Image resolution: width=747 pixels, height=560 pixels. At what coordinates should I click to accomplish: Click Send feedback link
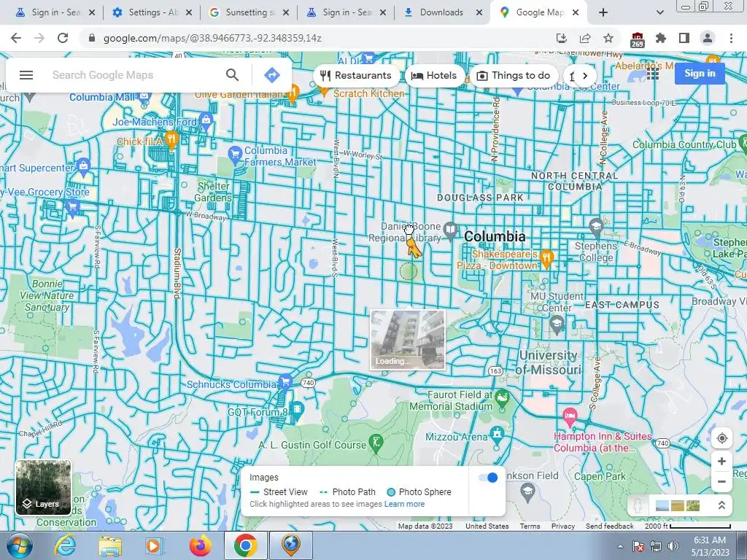609,526
